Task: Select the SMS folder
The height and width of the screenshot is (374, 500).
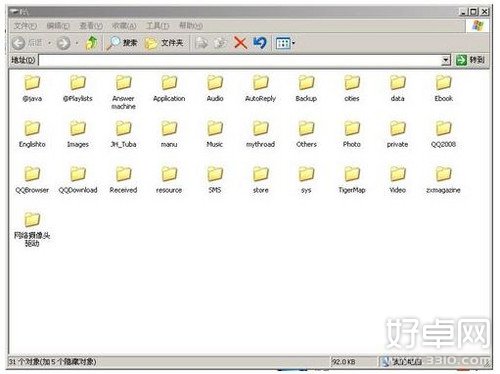Action: coord(215,180)
